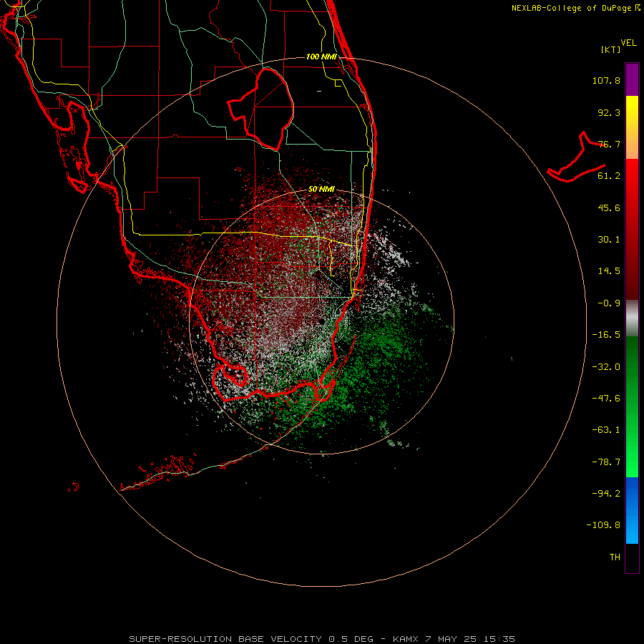Screen dimensions: 644x644
Task: Click the 50 NMI range ring label
Action: [x=321, y=190]
